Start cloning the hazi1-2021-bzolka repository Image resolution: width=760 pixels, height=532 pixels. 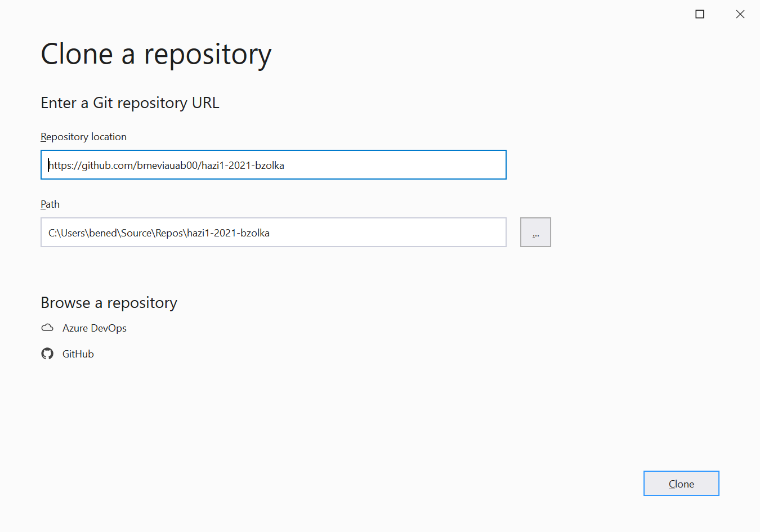tap(681, 483)
